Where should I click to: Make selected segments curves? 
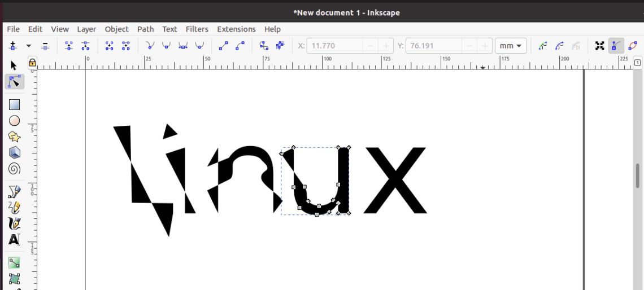pyautogui.click(x=240, y=46)
